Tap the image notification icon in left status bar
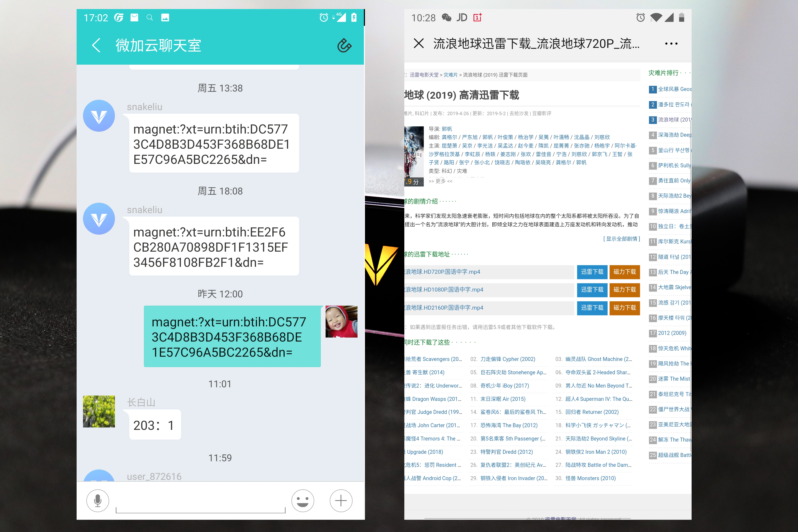The image size is (798, 532). coord(165,17)
